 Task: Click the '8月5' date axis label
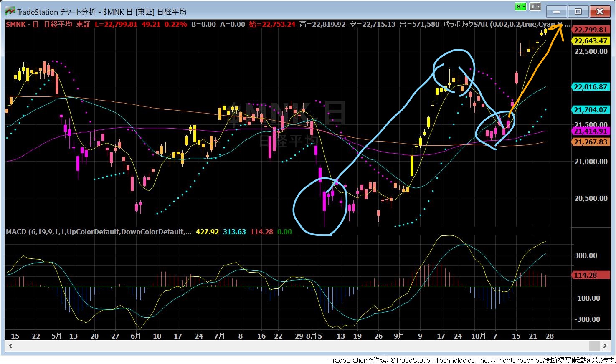pos(314,336)
